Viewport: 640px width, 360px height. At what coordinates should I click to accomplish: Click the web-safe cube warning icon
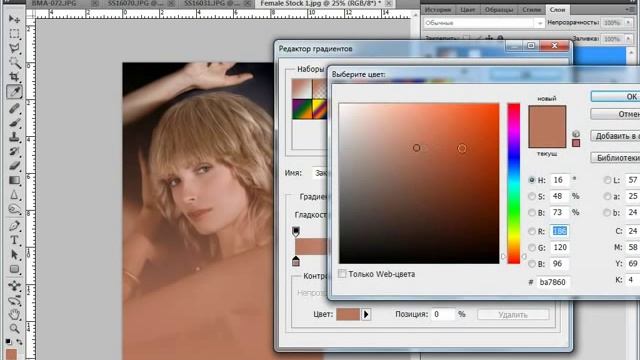[x=576, y=133]
